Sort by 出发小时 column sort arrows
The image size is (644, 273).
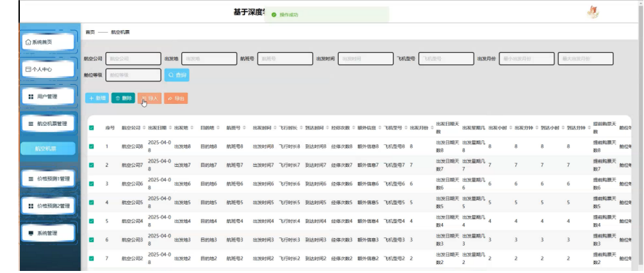pos(511,128)
